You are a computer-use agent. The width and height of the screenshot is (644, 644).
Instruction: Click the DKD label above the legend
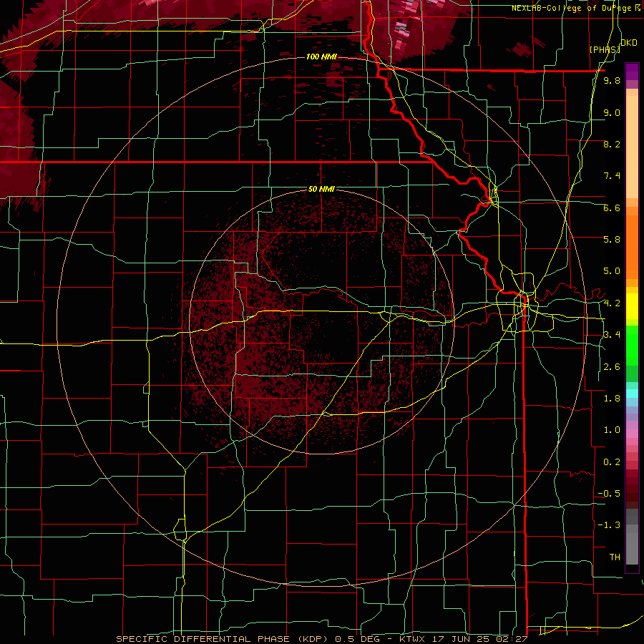click(x=629, y=43)
